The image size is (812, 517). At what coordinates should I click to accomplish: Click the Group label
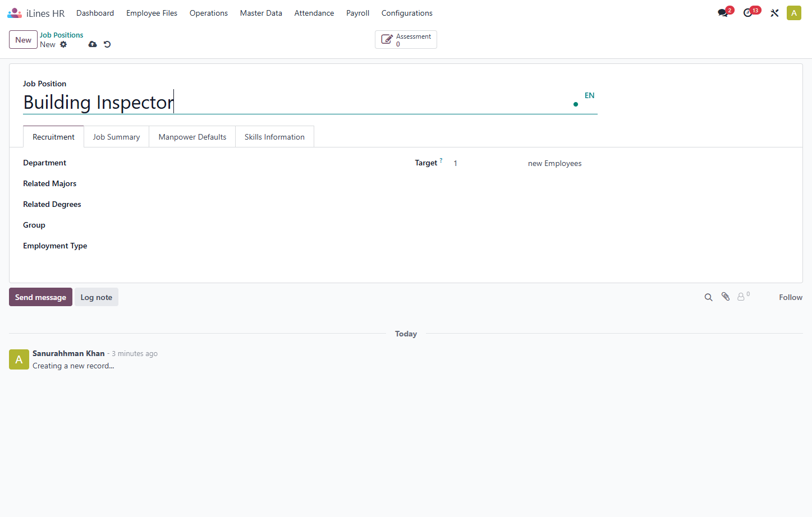tap(34, 225)
